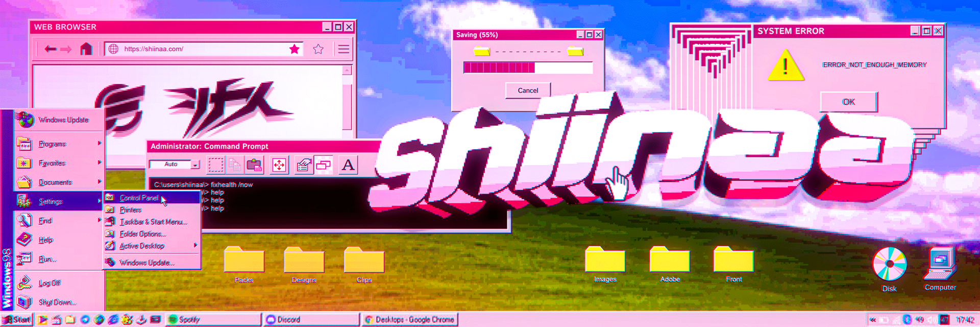Toggle the background windows icon in Command Prompt

[x=324, y=165]
